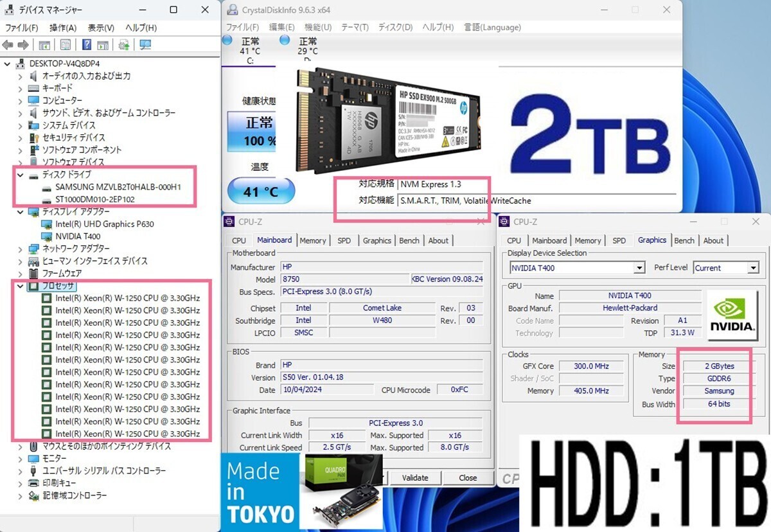Image resolution: width=771 pixels, height=532 pixels.
Task: Click the 正常 100 % health status button
Action: pyautogui.click(x=253, y=132)
